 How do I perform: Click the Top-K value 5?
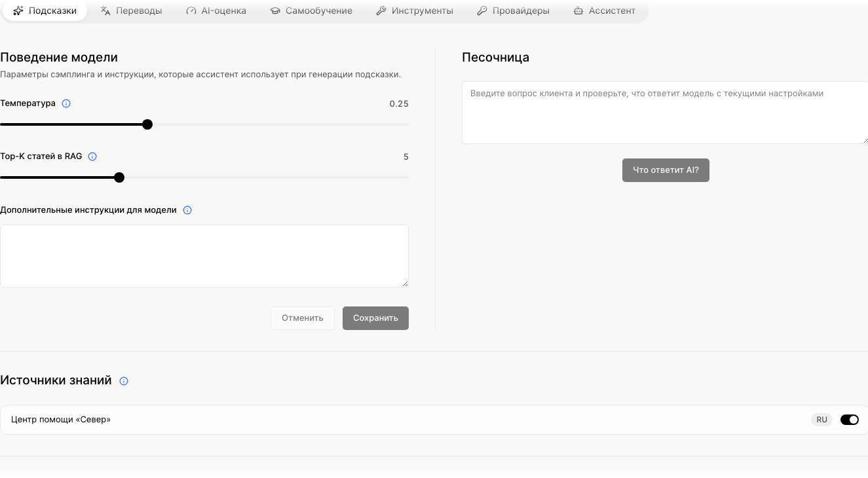(406, 157)
